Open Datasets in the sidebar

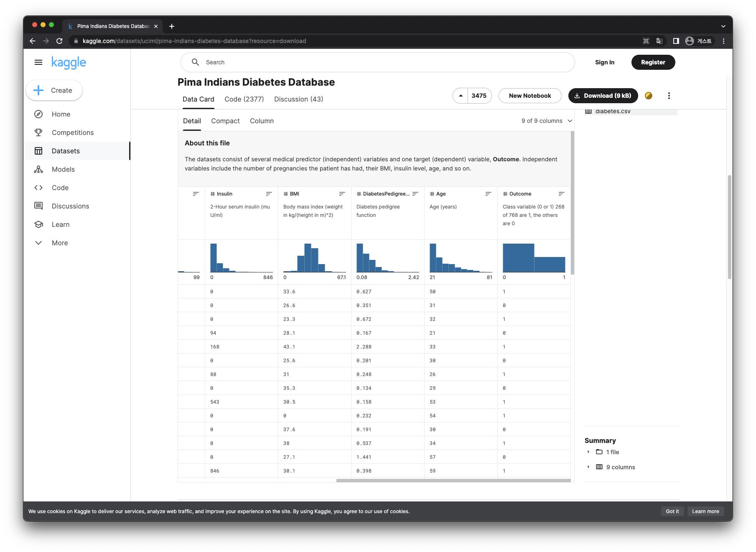(x=76, y=151)
